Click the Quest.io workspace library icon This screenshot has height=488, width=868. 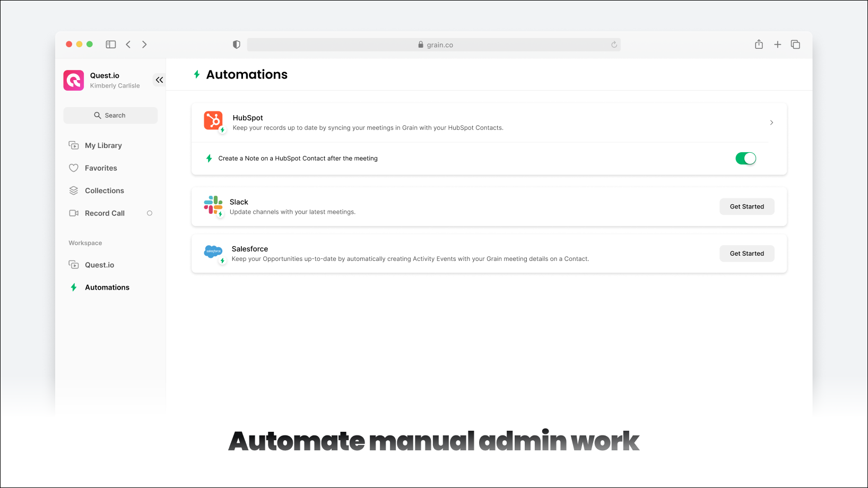pyautogui.click(x=74, y=265)
